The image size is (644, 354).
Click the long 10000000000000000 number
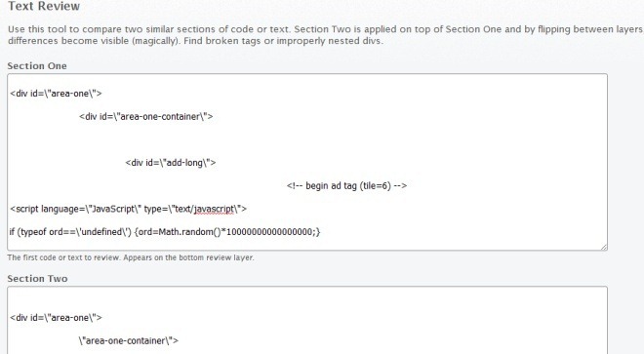coord(269,232)
